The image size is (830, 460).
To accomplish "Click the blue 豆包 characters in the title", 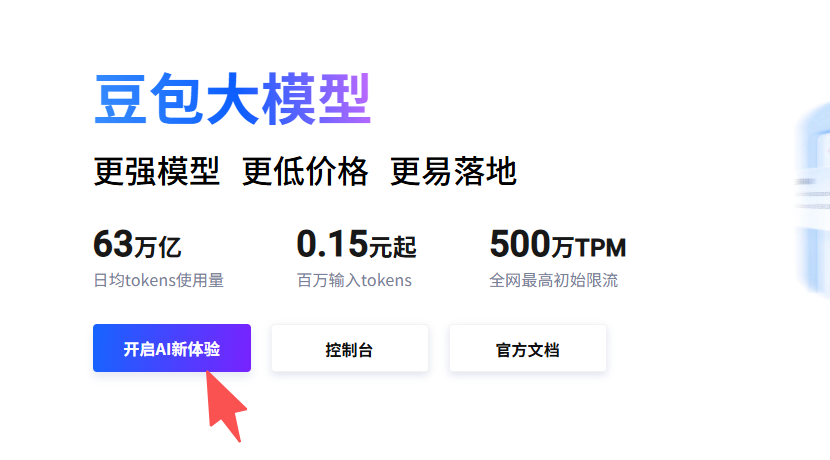I will pyautogui.click(x=148, y=100).
